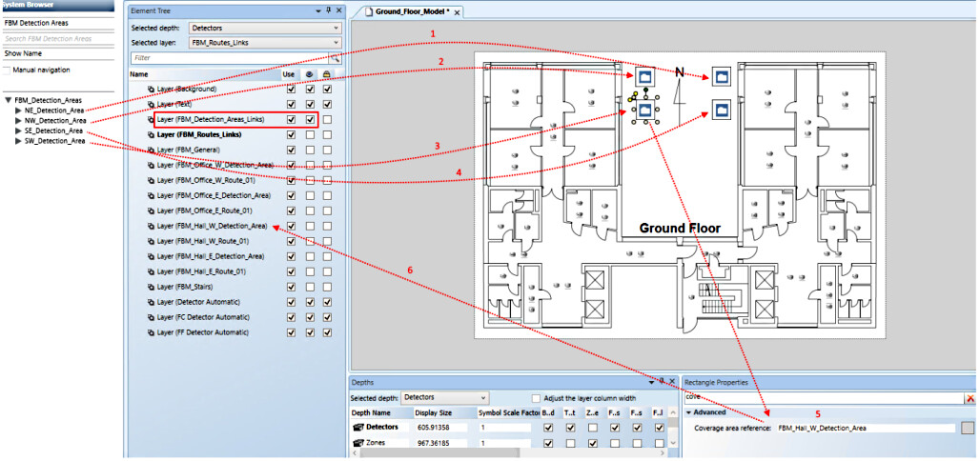The width and height of the screenshot is (980, 461).
Task: Select the SW_Detection_Area tree item
Action: pos(54,141)
